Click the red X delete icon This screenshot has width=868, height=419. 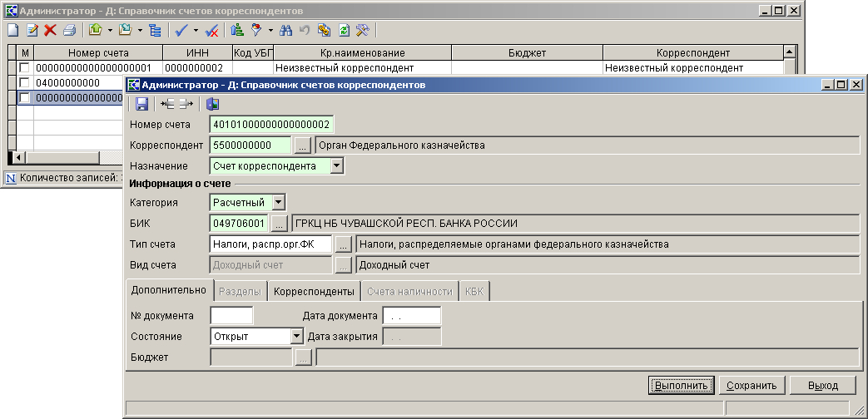click(x=50, y=31)
